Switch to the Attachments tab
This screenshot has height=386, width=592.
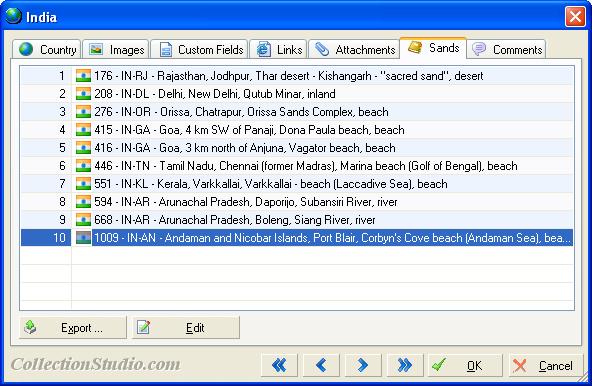tap(354, 49)
